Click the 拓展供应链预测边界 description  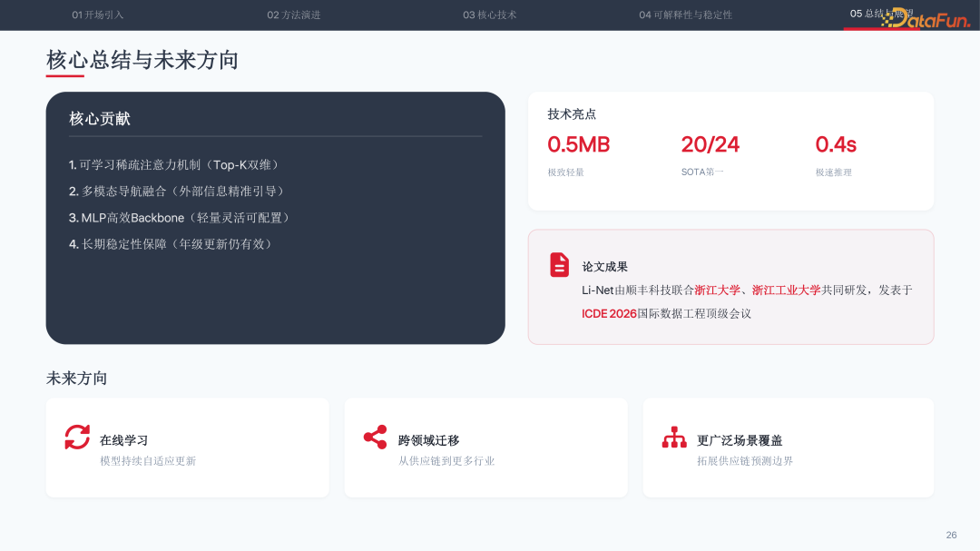coord(745,461)
